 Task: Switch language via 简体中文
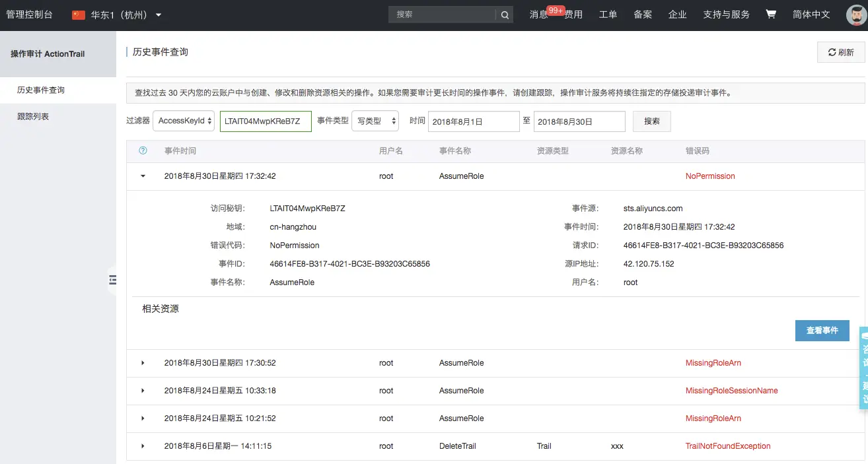[811, 15]
